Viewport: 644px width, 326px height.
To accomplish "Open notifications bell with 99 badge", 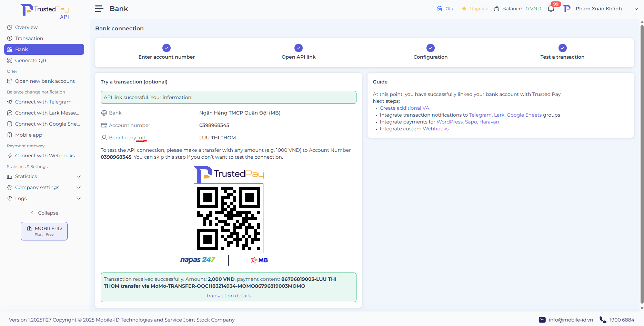I will pyautogui.click(x=551, y=9).
